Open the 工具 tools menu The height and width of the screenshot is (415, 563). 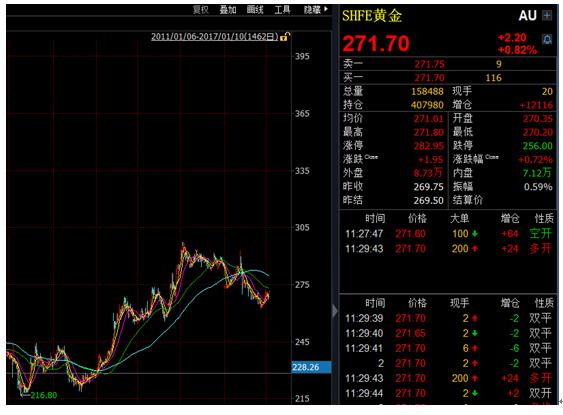click(282, 10)
